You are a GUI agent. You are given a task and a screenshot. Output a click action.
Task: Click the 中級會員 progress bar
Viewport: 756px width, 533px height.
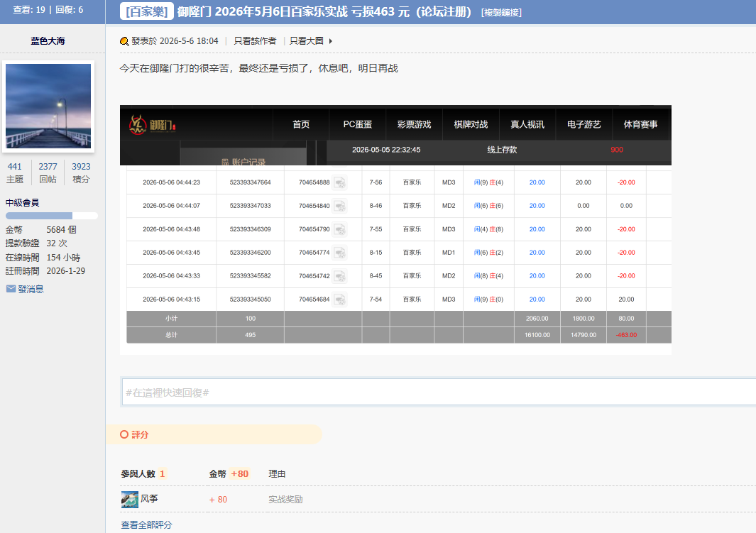(52, 216)
